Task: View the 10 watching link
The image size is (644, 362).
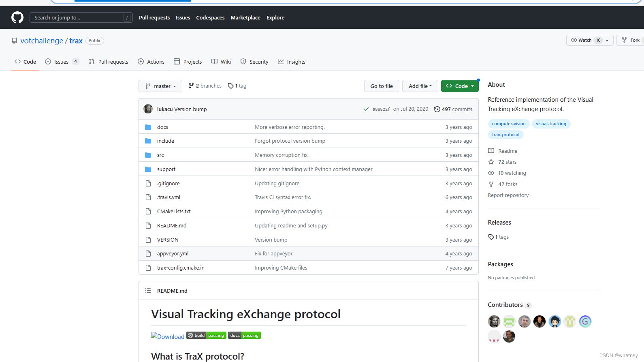Action: point(507,173)
